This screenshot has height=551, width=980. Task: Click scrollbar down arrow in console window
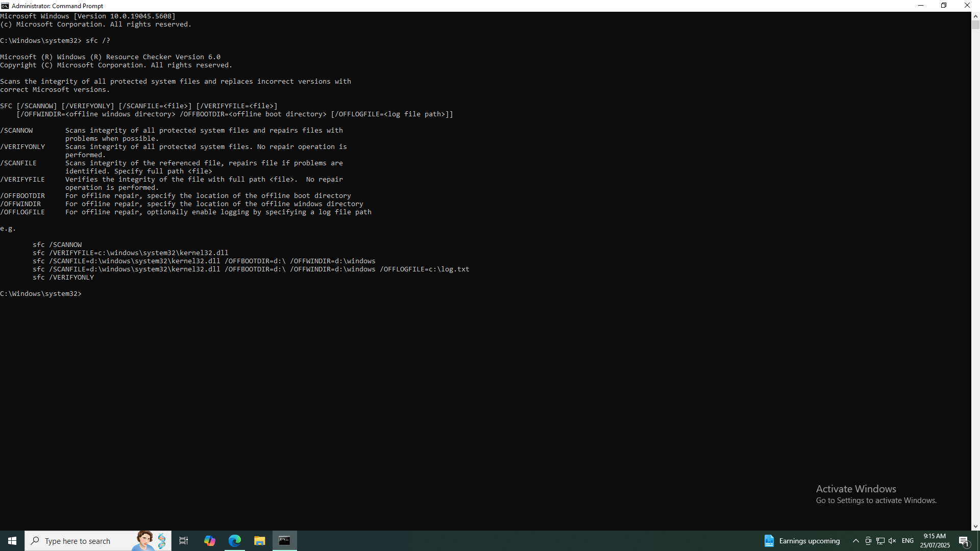pyautogui.click(x=975, y=526)
